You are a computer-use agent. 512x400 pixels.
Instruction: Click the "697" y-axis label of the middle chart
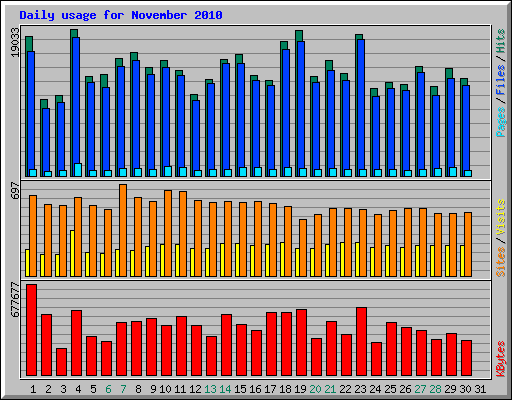click(15, 191)
